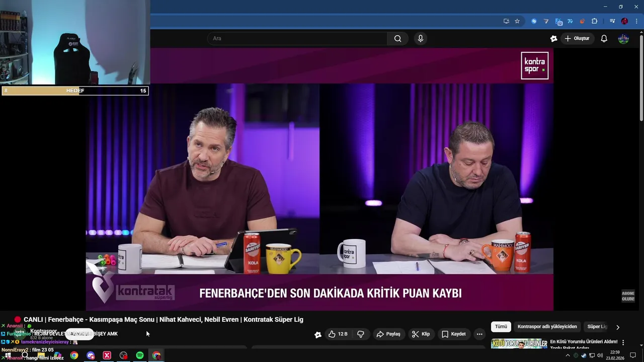
Task: Click the Oluştur create button
Action: pyautogui.click(x=577, y=39)
